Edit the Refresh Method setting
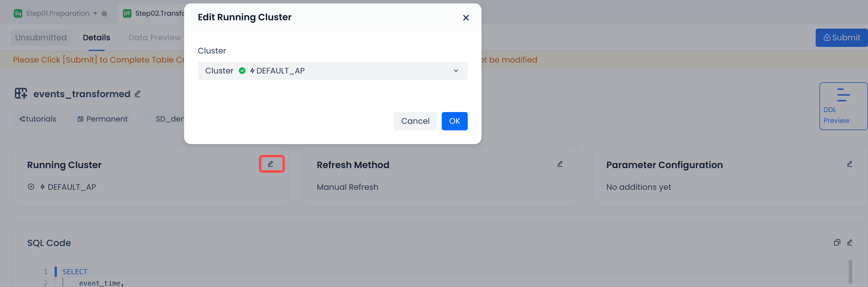The width and height of the screenshot is (868, 287). click(x=560, y=164)
